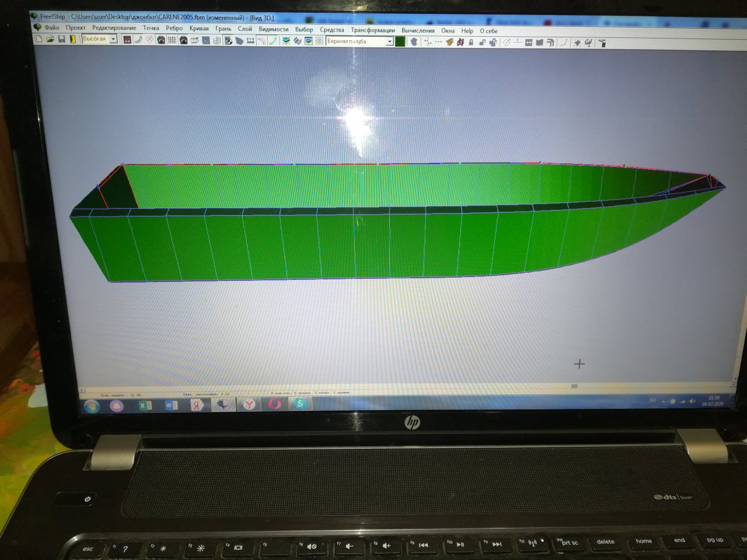Screen dimensions: 747x560
Task: Open a project with the folder icon
Action: 50,39
